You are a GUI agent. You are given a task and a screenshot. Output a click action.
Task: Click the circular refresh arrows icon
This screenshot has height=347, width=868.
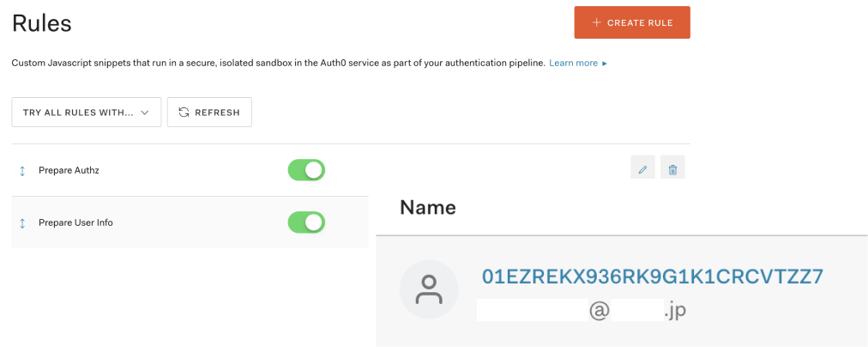(184, 113)
